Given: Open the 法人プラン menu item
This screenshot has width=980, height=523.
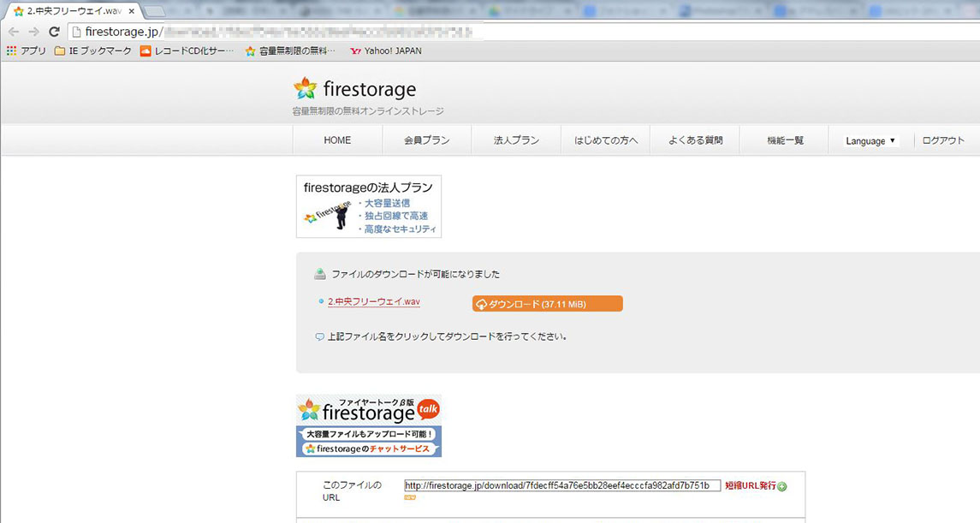Looking at the screenshot, I should click(x=516, y=140).
